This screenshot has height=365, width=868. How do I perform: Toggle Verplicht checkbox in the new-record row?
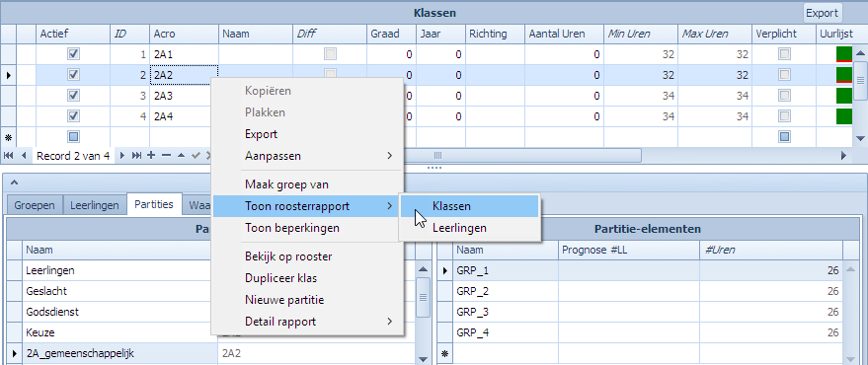785,136
